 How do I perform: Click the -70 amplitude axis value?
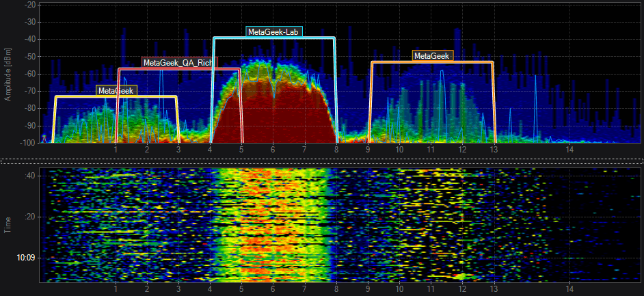30,91
